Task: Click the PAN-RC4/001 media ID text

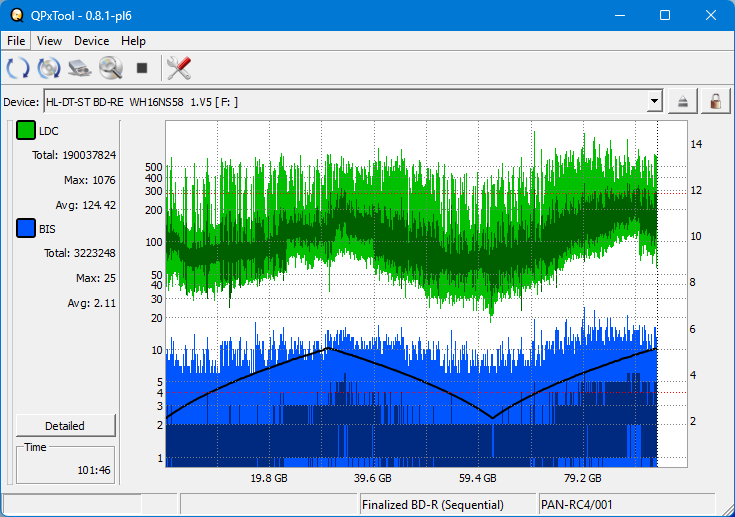Action: pos(577,505)
